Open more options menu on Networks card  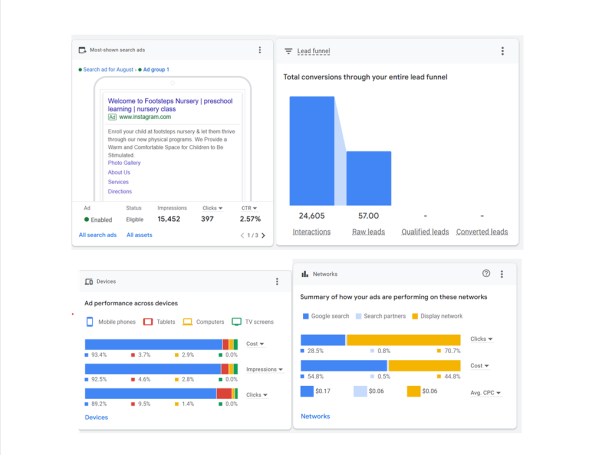tap(502, 274)
